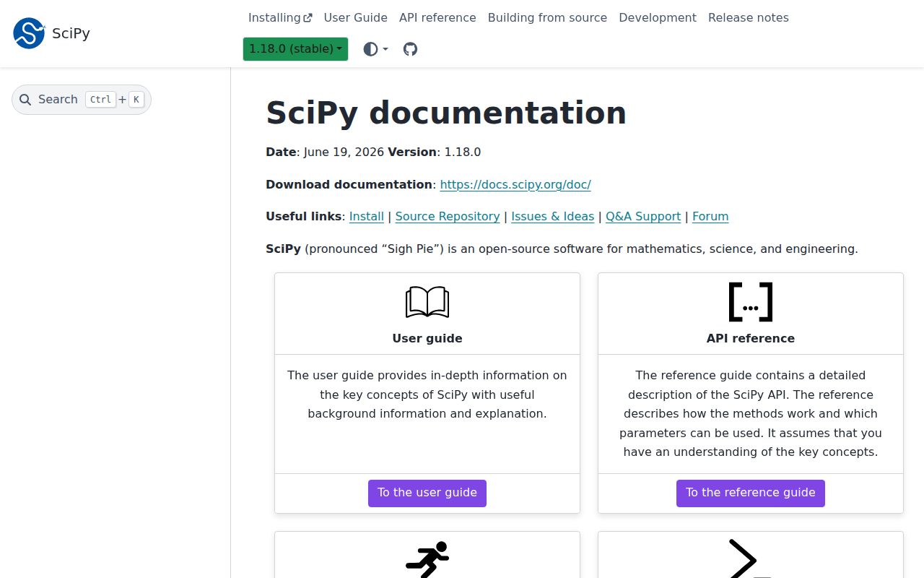Click the running person icon
This screenshot has height=578, width=924.
427,559
